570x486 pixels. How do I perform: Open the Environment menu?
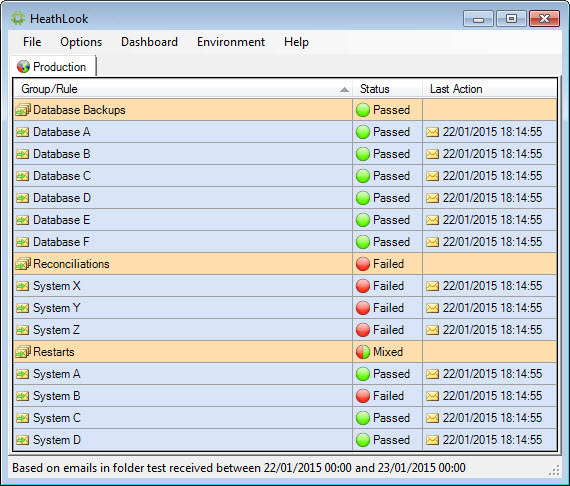[x=231, y=42]
